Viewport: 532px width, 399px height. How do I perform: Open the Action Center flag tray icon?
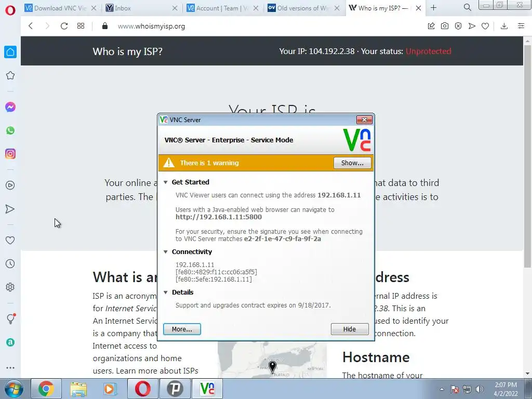coord(455,389)
